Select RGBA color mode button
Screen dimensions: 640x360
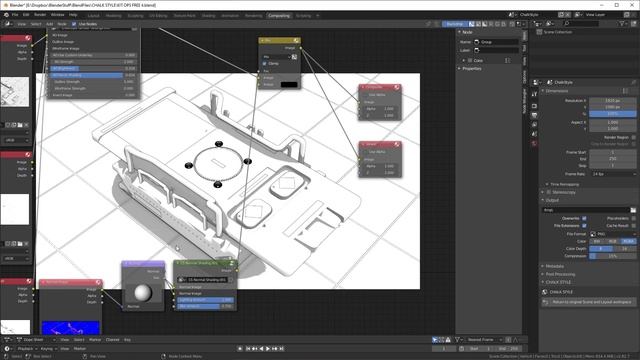628,241
